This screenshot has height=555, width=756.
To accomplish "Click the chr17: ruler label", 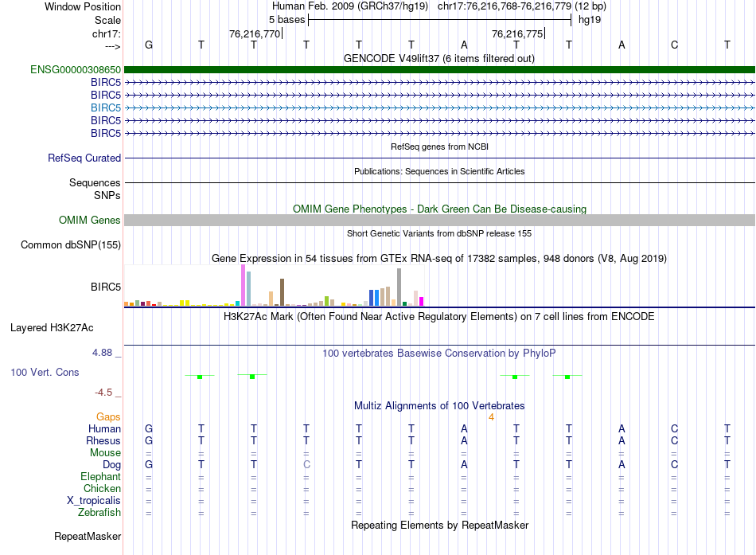I will coord(107,33).
